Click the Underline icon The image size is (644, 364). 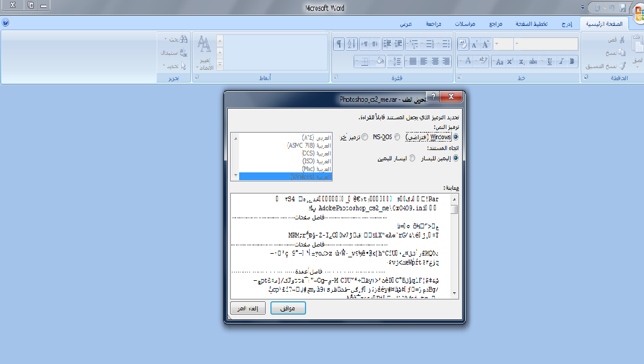[549, 61]
